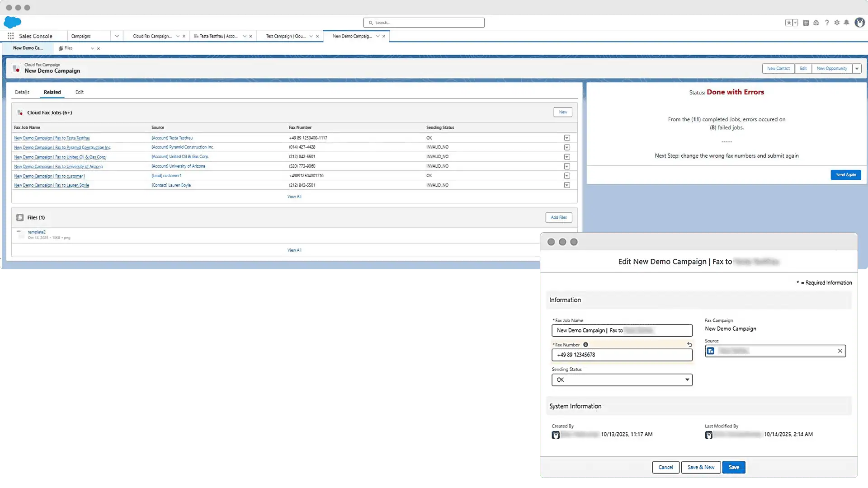Open row actions for Lauren Boyle job

tap(567, 185)
